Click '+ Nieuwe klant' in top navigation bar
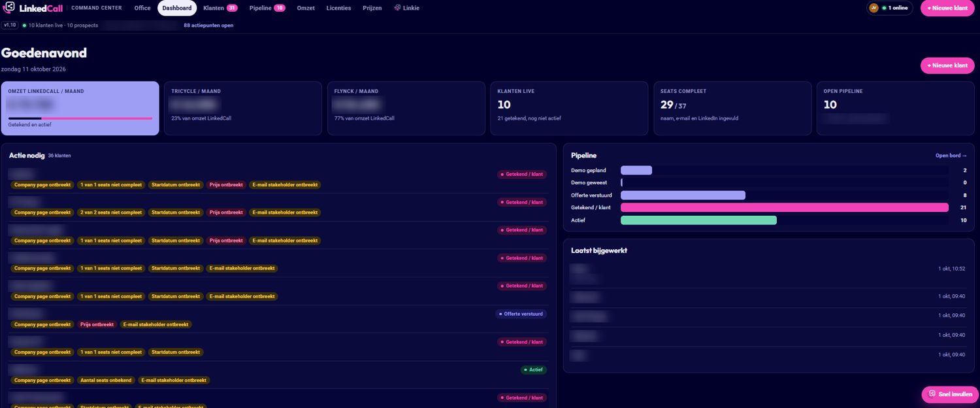The height and width of the screenshot is (408, 980). coord(947,8)
